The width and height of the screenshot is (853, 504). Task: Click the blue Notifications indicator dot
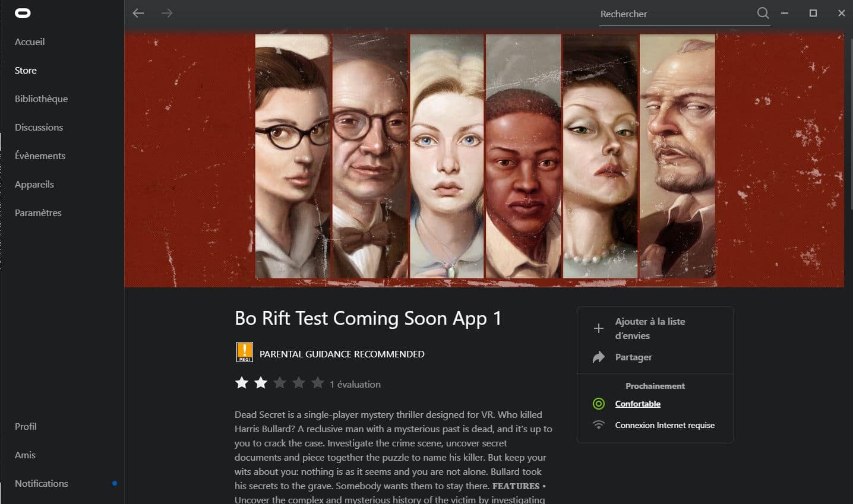point(115,483)
